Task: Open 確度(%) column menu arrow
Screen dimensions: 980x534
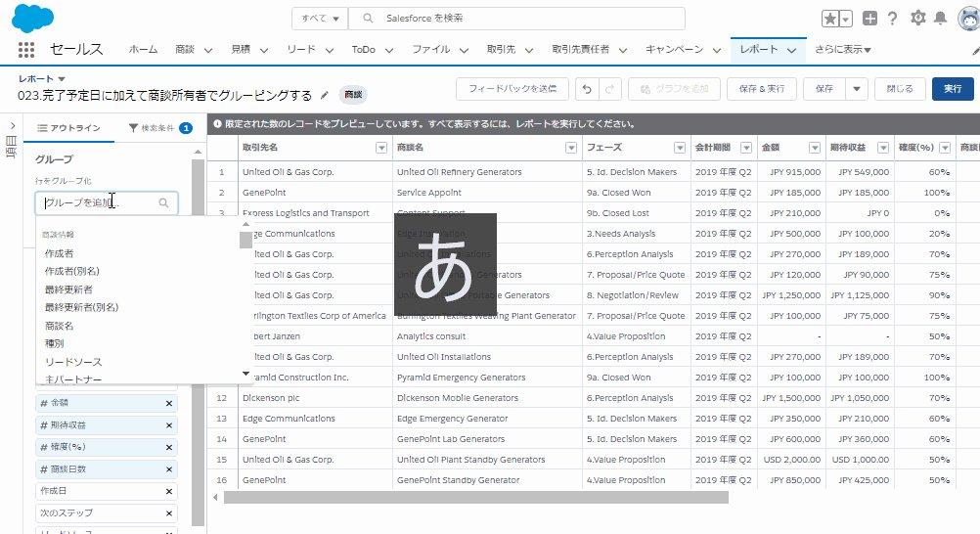Action: pos(945,148)
